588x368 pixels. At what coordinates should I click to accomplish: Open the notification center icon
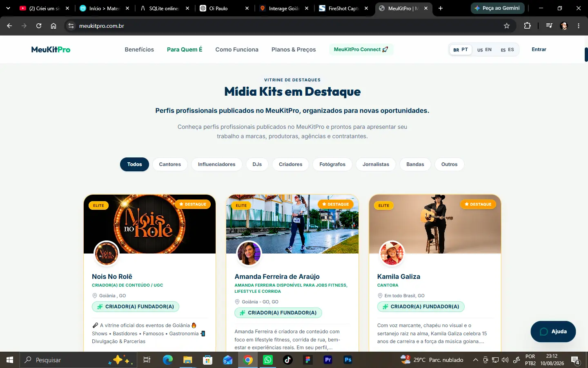point(576,360)
